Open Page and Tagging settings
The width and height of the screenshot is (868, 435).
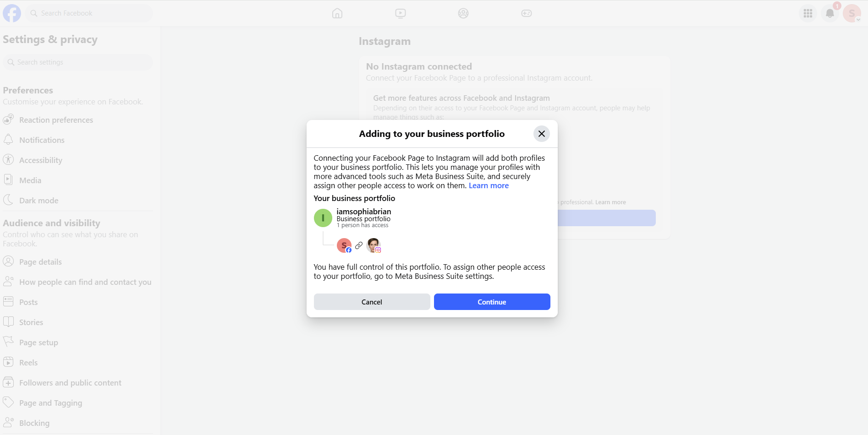78,403
